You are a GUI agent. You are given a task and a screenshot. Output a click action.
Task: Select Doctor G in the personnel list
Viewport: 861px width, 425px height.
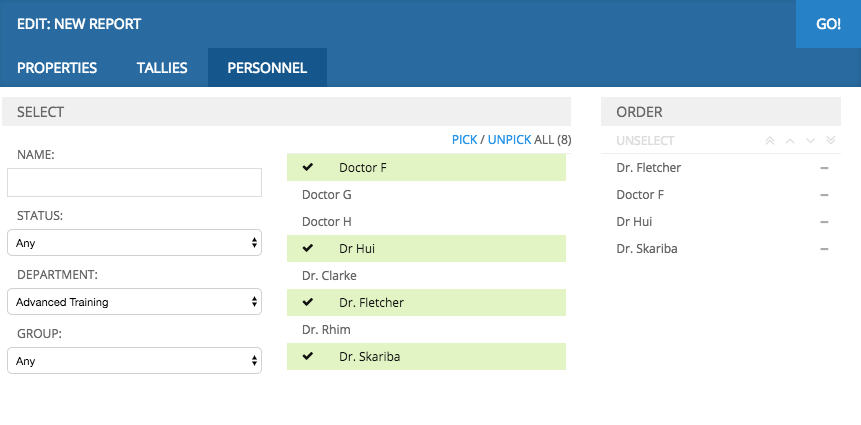click(x=426, y=194)
